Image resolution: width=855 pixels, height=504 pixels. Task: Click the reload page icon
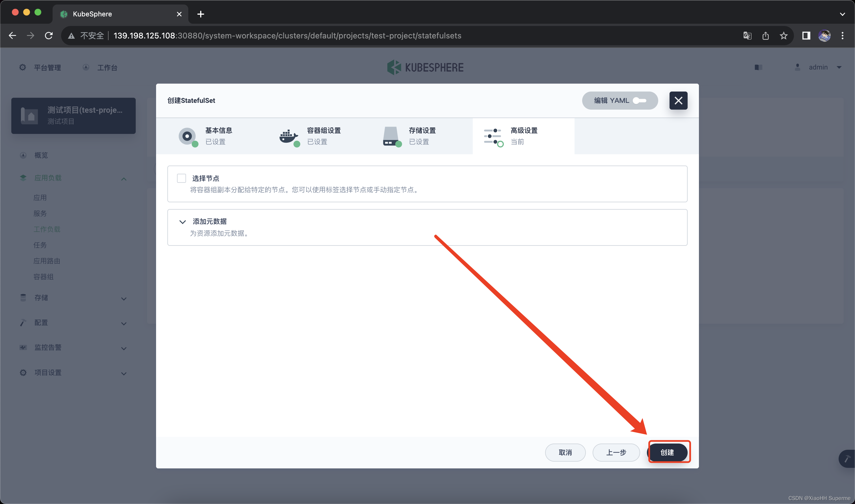click(x=49, y=36)
